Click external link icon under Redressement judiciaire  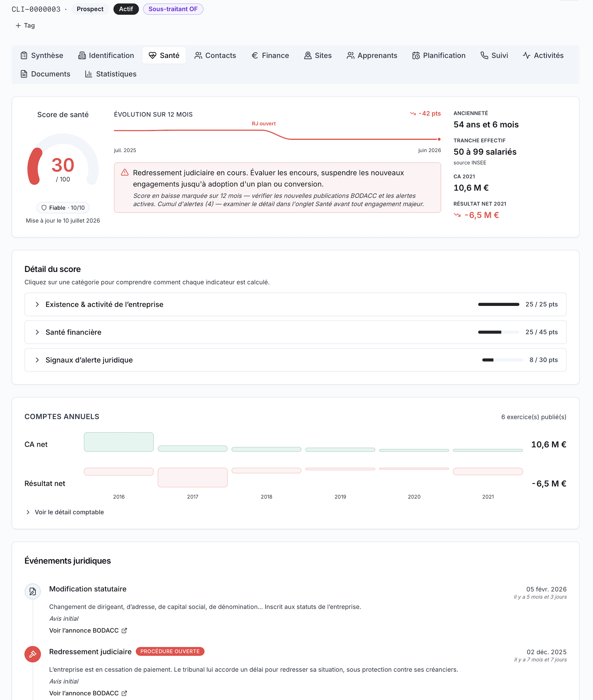[124, 693]
